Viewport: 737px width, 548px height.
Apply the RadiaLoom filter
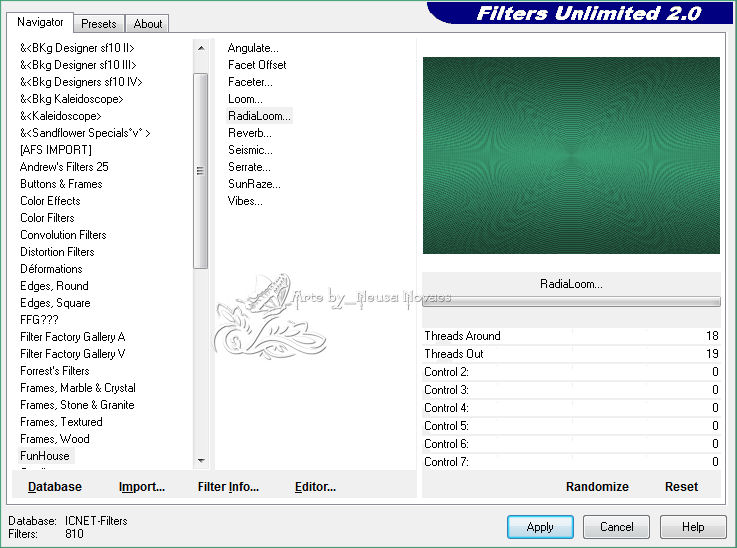[540, 527]
